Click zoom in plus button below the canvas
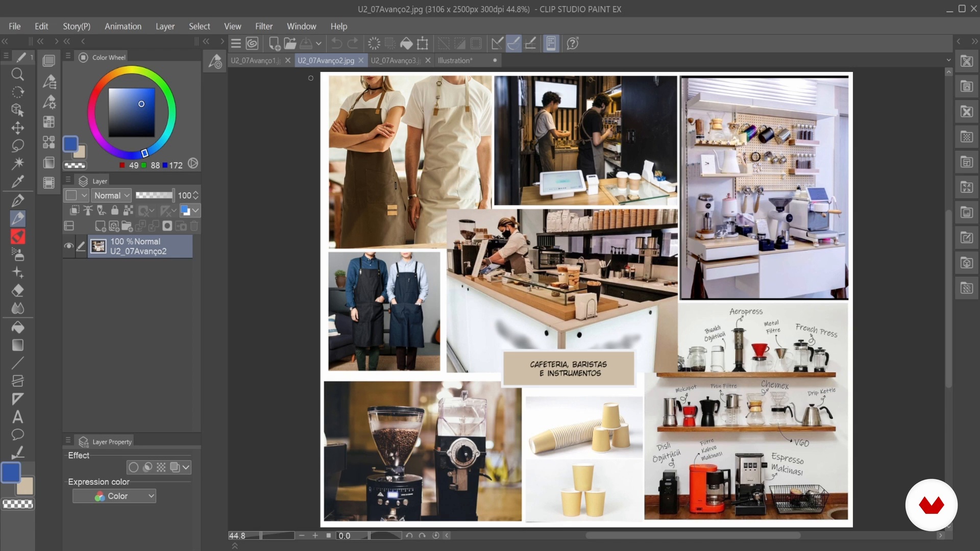Screen dimensions: 980x551 coord(315,535)
